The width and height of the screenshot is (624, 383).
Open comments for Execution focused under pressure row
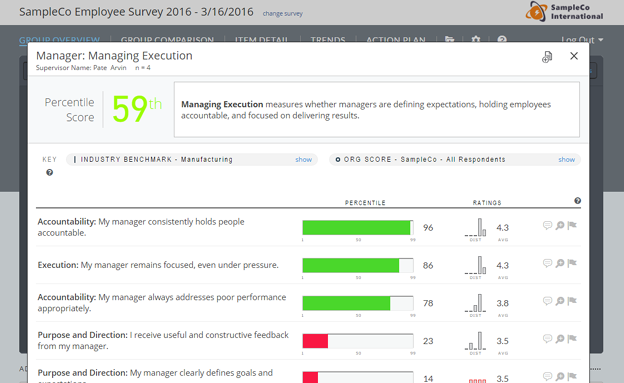547,263
